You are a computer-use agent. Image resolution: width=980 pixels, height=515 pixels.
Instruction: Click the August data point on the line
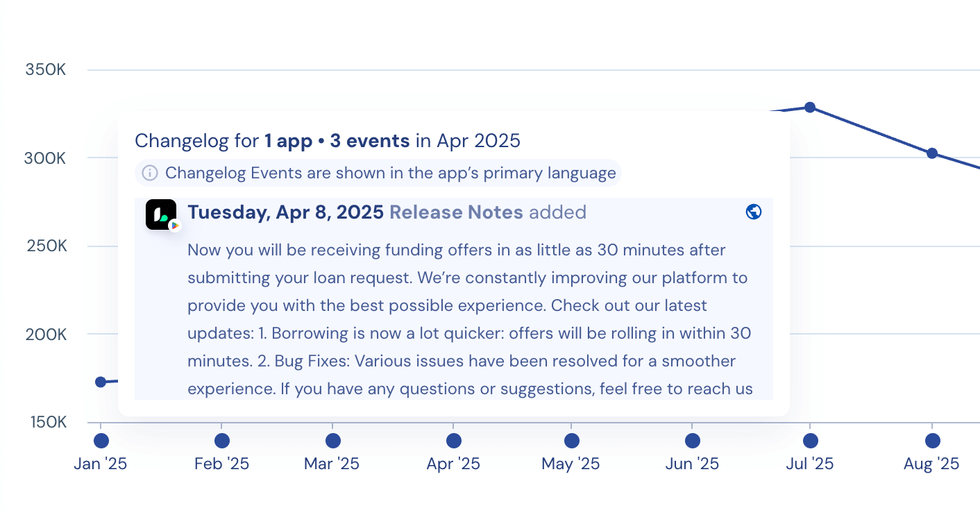(932, 153)
